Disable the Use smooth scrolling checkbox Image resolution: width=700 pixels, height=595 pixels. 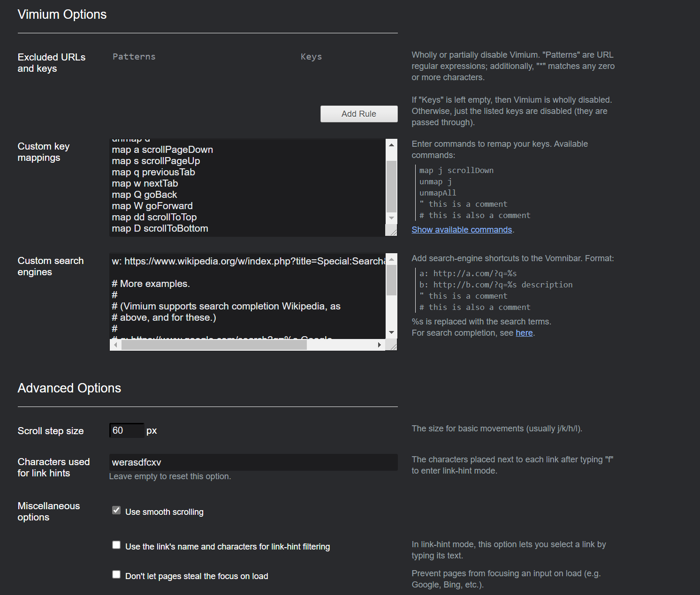[116, 510]
